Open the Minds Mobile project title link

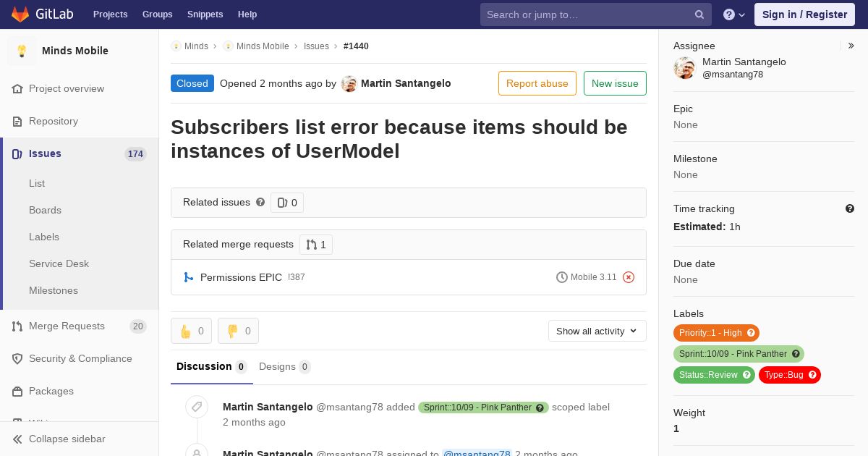point(75,51)
